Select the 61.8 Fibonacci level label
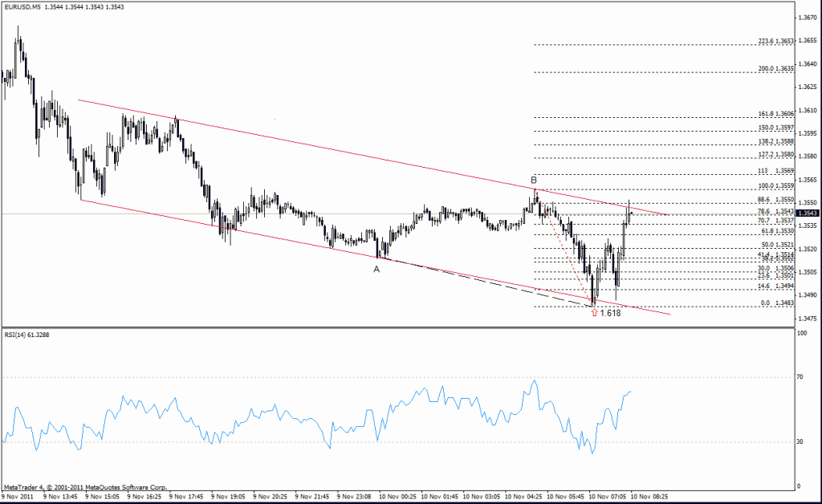The image size is (822, 504). (778, 231)
